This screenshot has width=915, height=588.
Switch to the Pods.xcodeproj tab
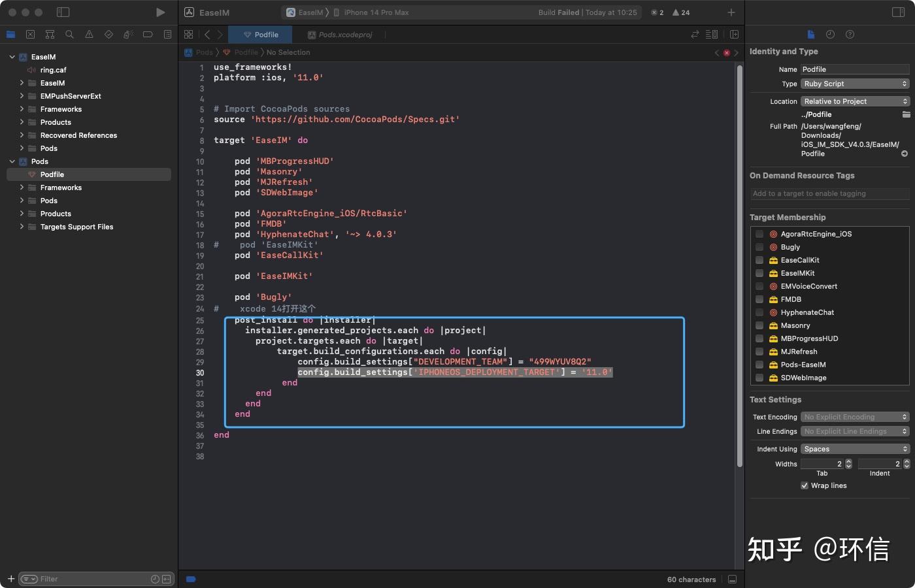tap(340, 35)
